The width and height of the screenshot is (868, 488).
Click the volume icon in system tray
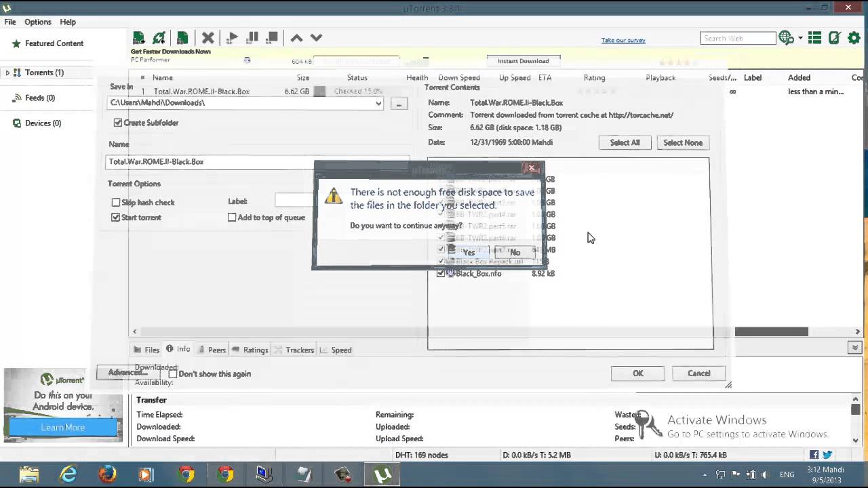click(765, 474)
